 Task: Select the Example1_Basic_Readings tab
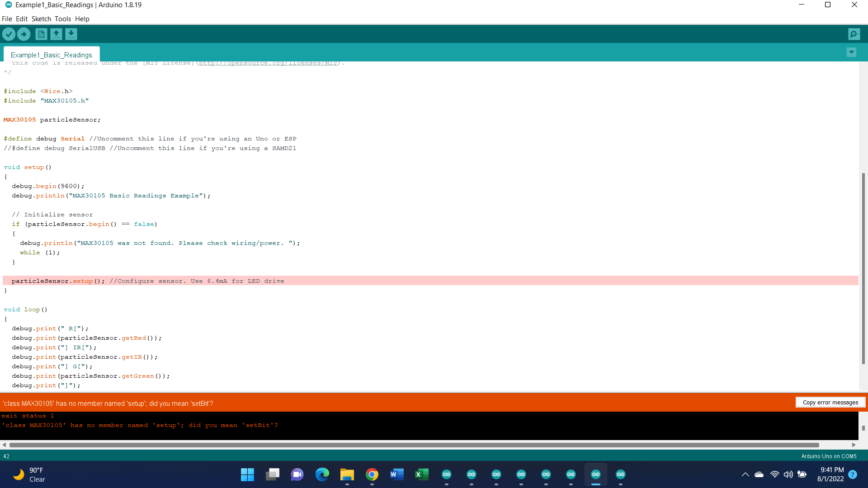(52, 55)
